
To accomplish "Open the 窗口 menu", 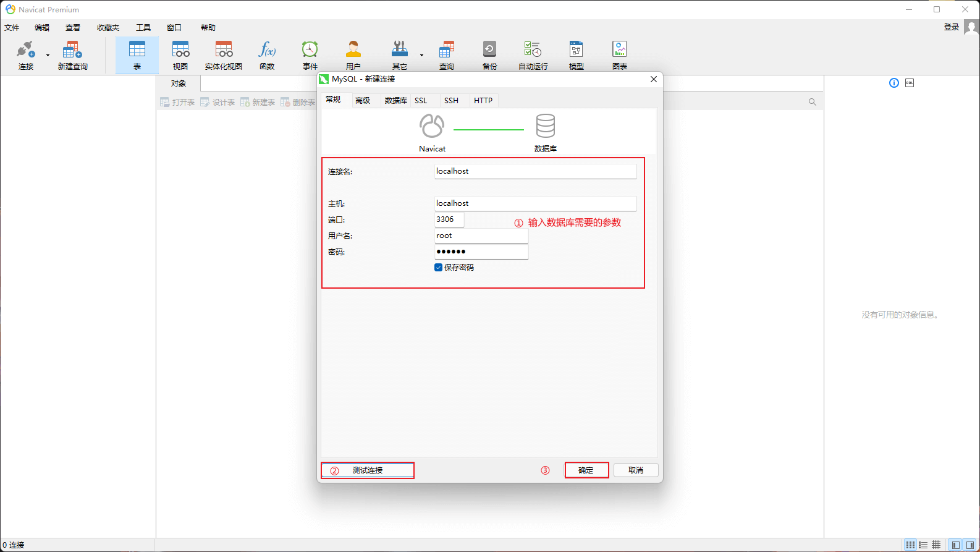I will tap(174, 28).
